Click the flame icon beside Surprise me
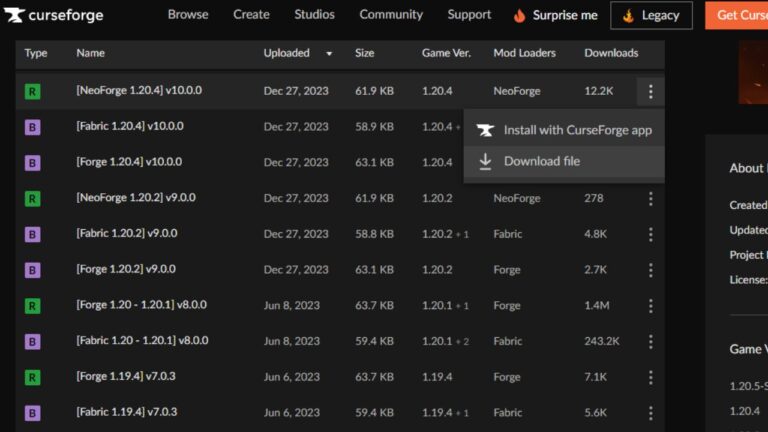 coord(519,16)
